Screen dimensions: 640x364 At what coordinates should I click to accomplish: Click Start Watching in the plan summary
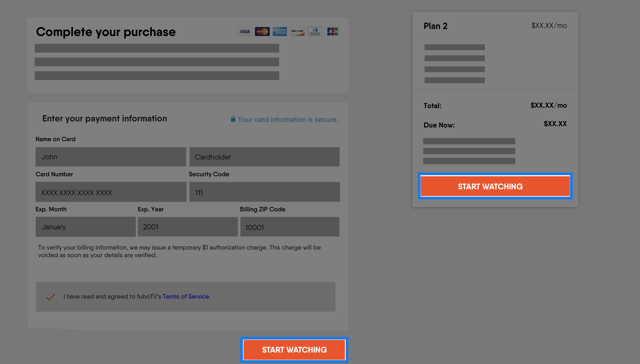click(495, 186)
